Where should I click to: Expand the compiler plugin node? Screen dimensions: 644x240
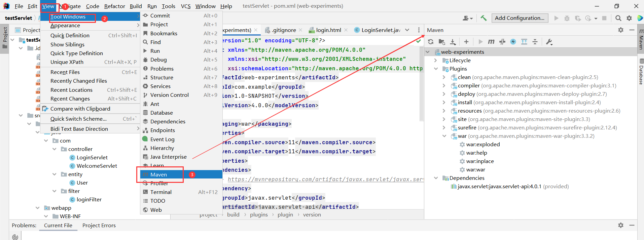[x=444, y=85]
